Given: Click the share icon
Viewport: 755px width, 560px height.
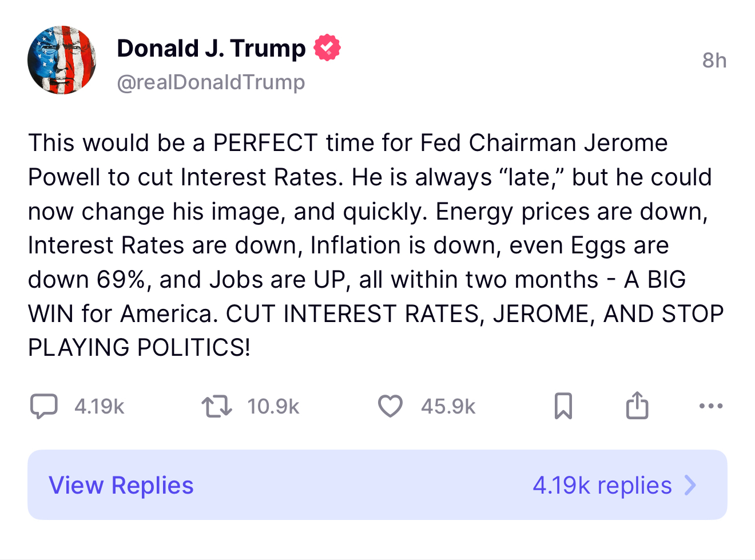Looking at the screenshot, I should click(637, 406).
